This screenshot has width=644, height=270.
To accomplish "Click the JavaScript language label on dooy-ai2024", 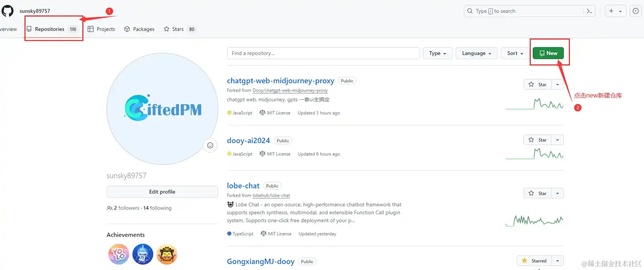I will (242, 154).
